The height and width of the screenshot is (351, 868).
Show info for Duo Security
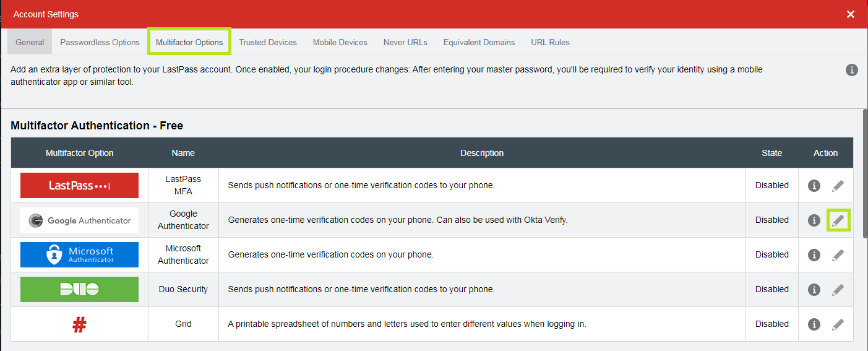814,290
